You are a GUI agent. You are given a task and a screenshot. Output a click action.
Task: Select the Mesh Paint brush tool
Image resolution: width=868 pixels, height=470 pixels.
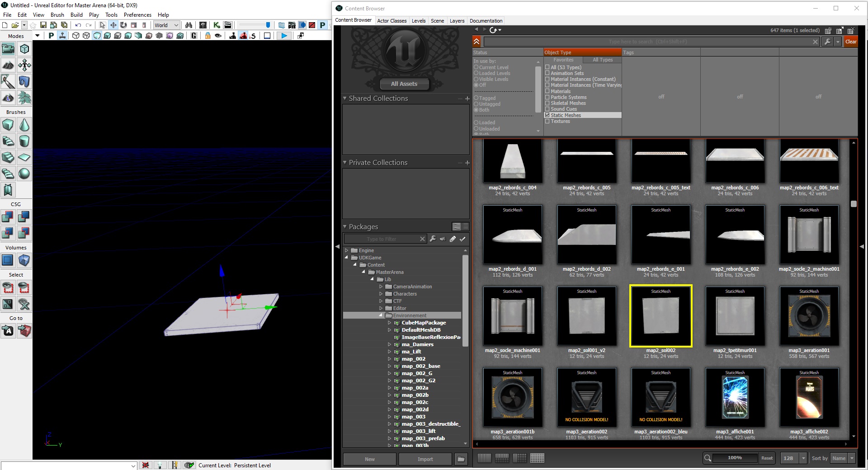(x=8, y=81)
